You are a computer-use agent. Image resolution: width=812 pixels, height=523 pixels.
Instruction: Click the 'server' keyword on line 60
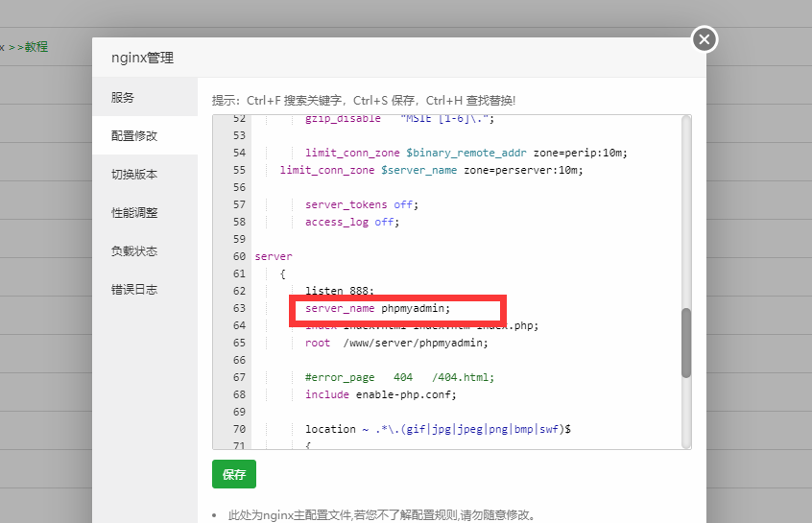[x=274, y=256]
